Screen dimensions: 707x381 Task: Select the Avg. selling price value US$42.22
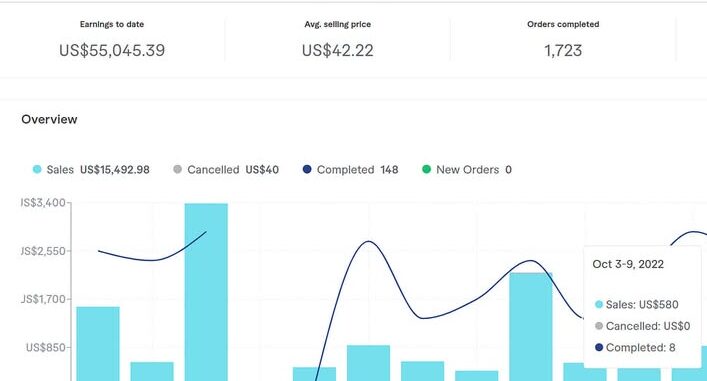[x=338, y=50]
